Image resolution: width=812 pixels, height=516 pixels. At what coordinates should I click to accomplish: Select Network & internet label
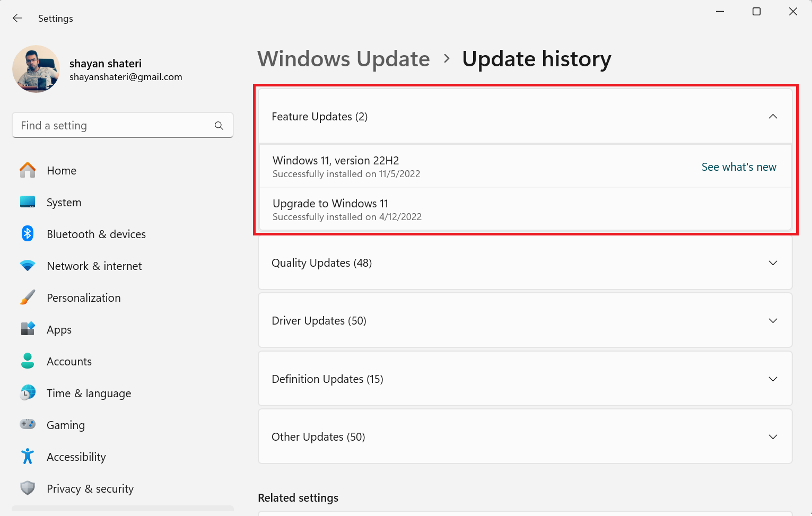click(94, 266)
